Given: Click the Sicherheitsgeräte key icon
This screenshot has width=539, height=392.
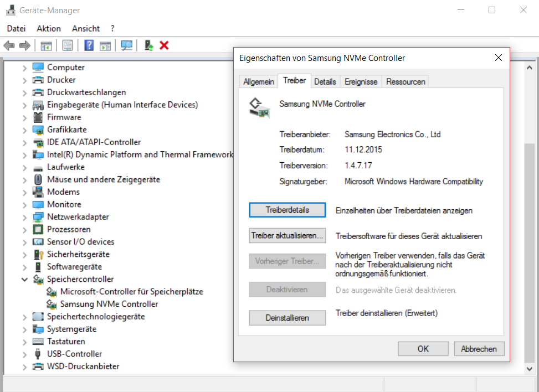Looking at the screenshot, I should coord(38,254).
